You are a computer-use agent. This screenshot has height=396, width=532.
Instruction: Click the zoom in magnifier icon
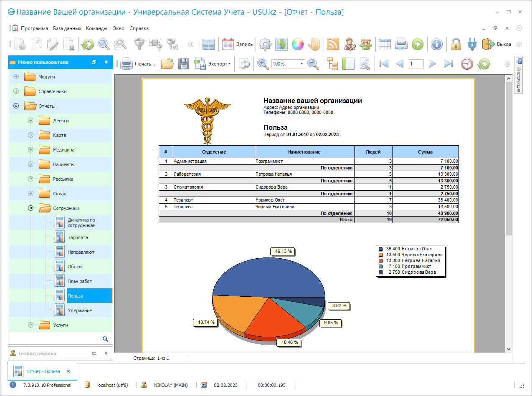[x=263, y=64]
